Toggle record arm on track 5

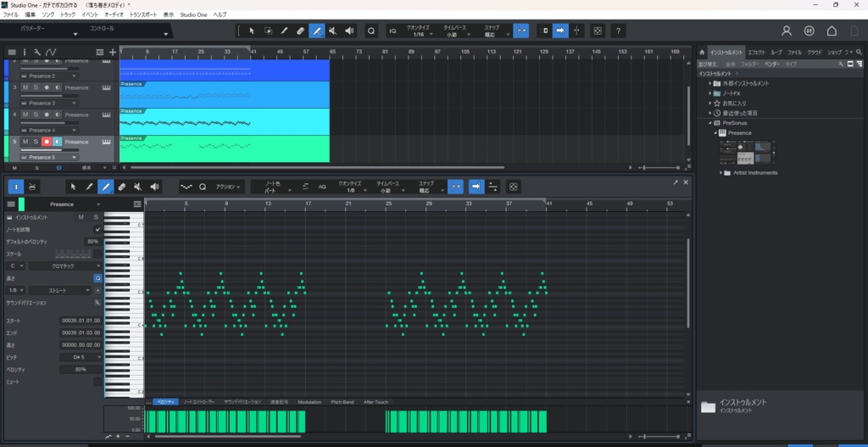pyautogui.click(x=47, y=142)
